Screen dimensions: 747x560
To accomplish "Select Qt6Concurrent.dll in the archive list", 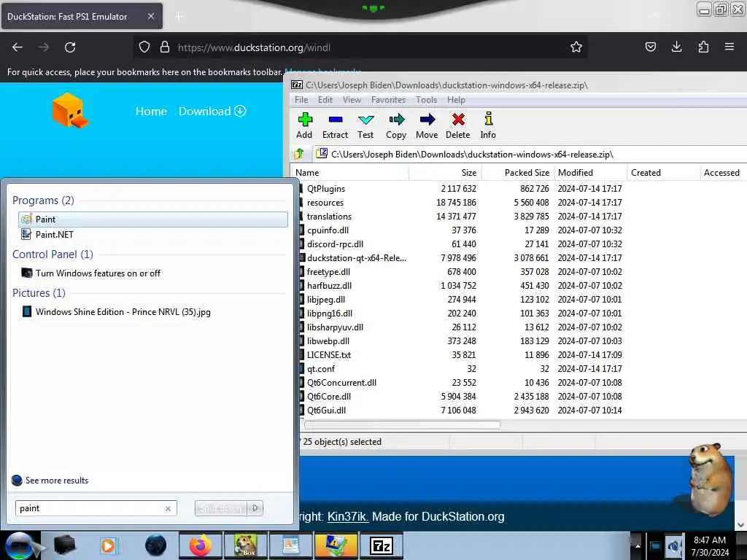I will click(x=341, y=382).
